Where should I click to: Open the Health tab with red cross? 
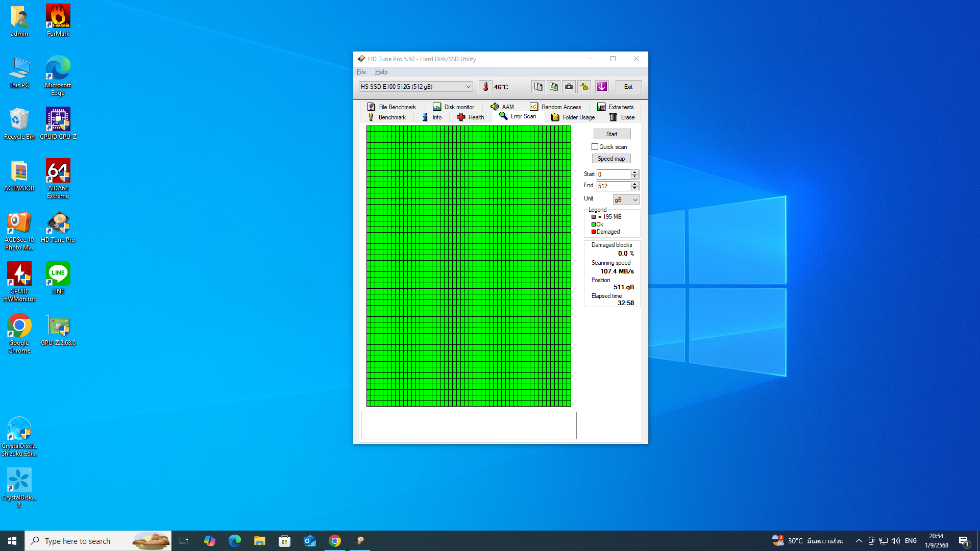click(x=470, y=117)
